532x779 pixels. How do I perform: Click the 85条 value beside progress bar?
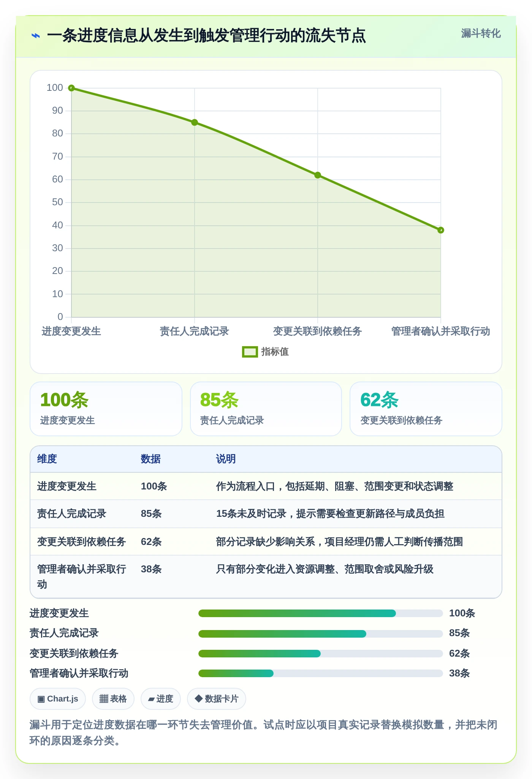(459, 633)
